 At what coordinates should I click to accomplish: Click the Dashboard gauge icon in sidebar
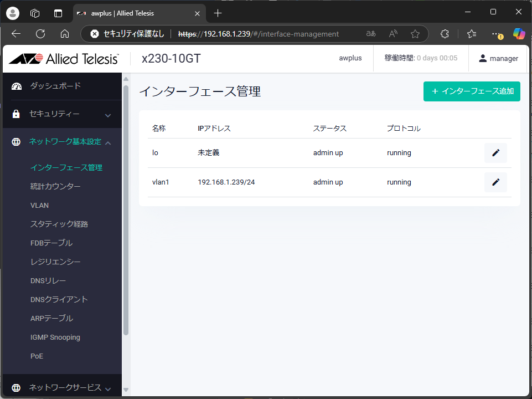(17, 86)
